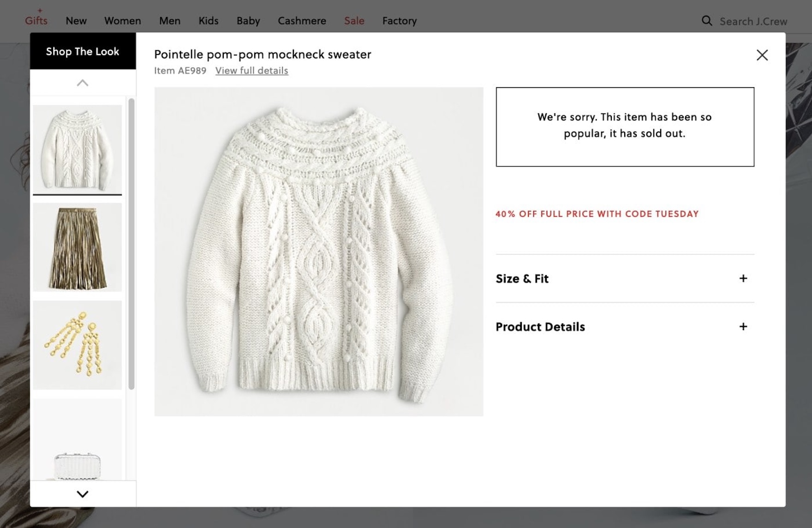Open the Gifts menu

point(36,21)
